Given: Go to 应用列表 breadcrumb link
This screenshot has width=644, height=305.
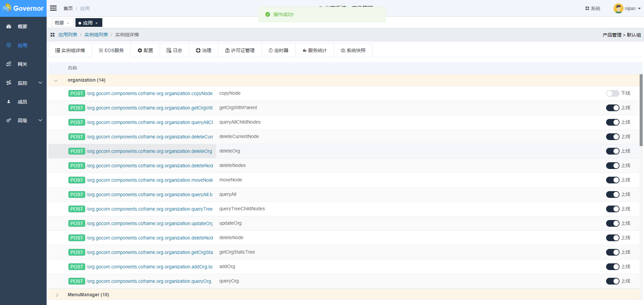Looking at the screenshot, I should click(x=68, y=35).
